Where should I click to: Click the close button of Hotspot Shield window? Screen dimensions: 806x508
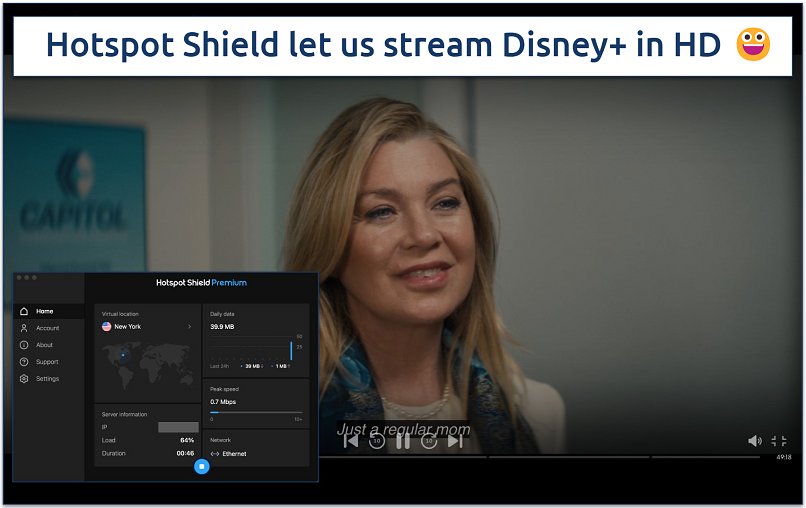coord(19,278)
